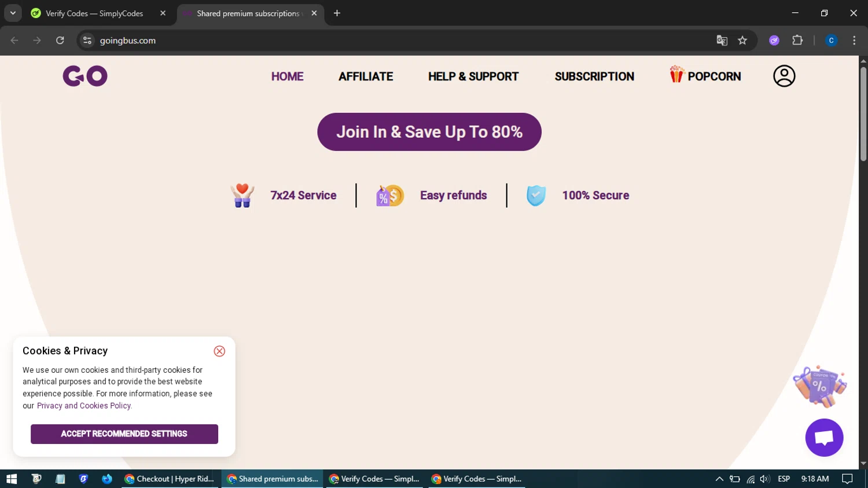Viewport: 868px width, 488px height.
Task: View site information icon in address bar
Action: coord(87,41)
